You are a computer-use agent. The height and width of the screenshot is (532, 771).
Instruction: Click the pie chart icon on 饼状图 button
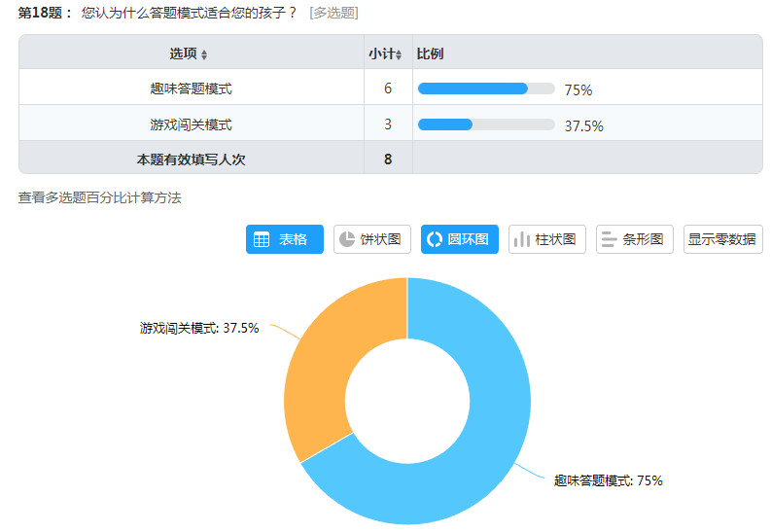[347, 239]
